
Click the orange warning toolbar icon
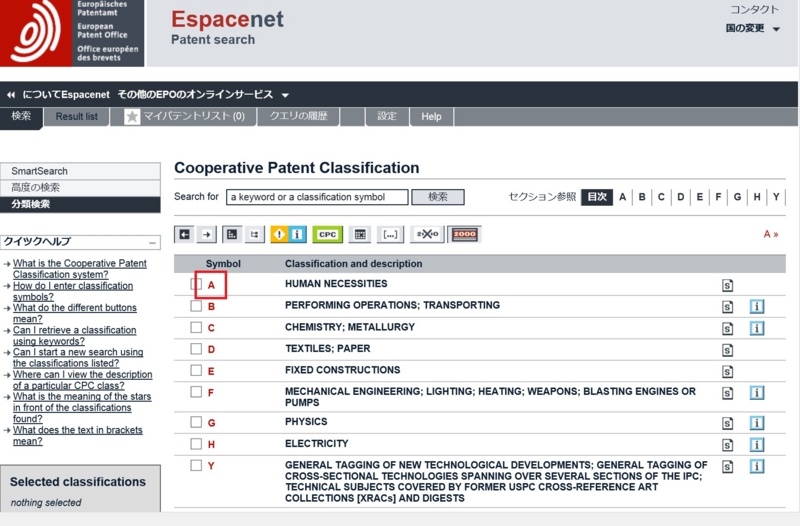(x=279, y=235)
